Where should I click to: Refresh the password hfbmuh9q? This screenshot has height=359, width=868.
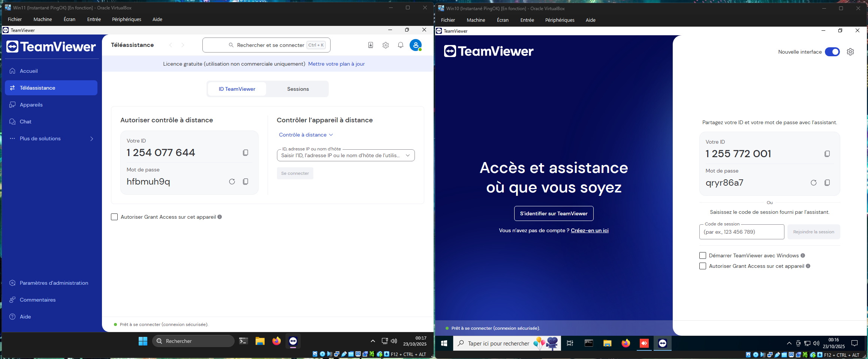(x=232, y=182)
